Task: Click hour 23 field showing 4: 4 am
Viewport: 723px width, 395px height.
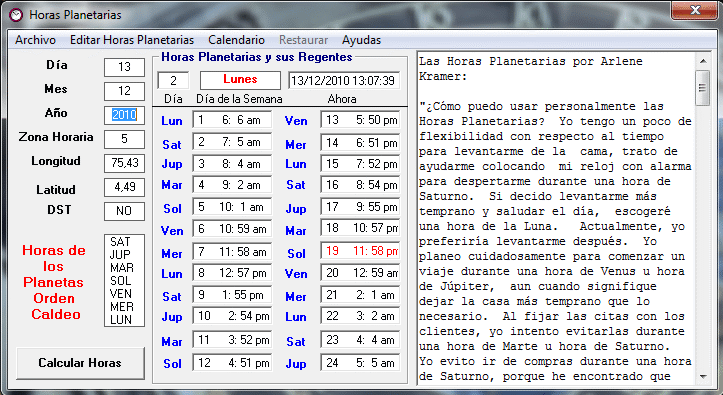Action: point(361,340)
